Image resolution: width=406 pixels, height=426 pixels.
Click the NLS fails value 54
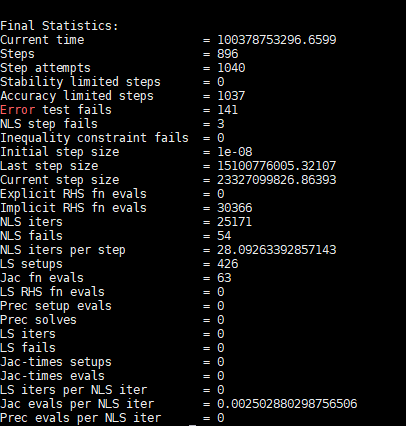tap(224, 236)
